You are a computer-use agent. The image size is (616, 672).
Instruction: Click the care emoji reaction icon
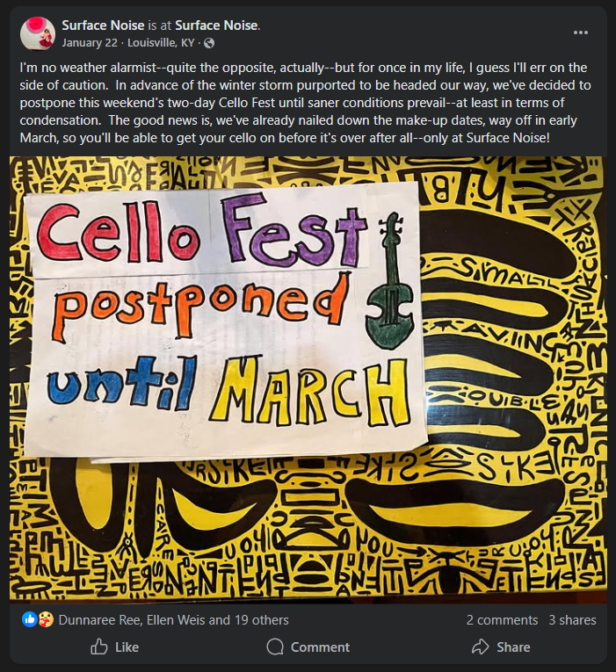[x=44, y=619]
